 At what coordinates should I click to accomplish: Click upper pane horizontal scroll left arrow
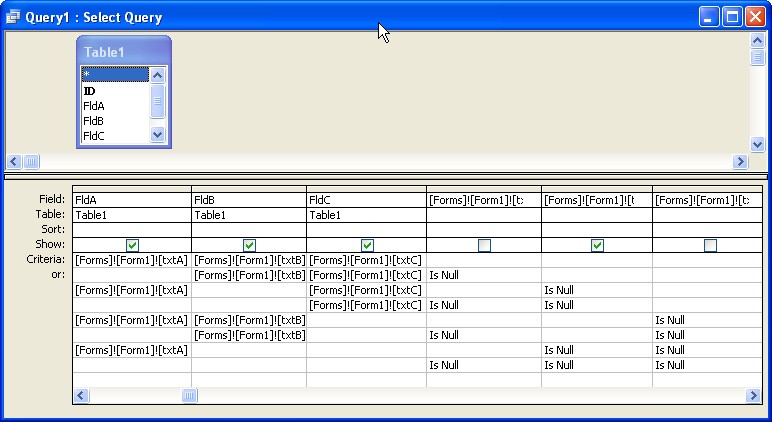(x=14, y=162)
